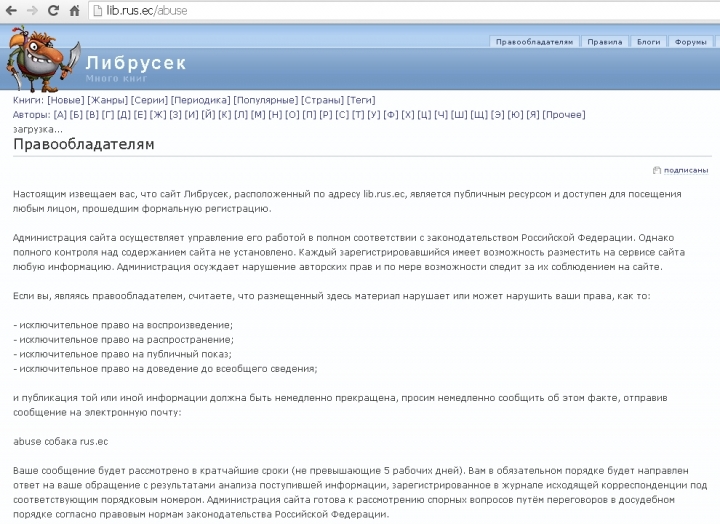The image size is (720, 524).
Task: Select authors letter К
Action: tap(225, 115)
